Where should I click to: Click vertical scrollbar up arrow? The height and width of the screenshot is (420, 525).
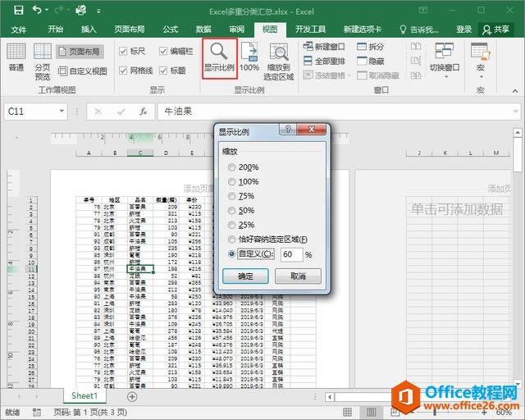click(518, 133)
